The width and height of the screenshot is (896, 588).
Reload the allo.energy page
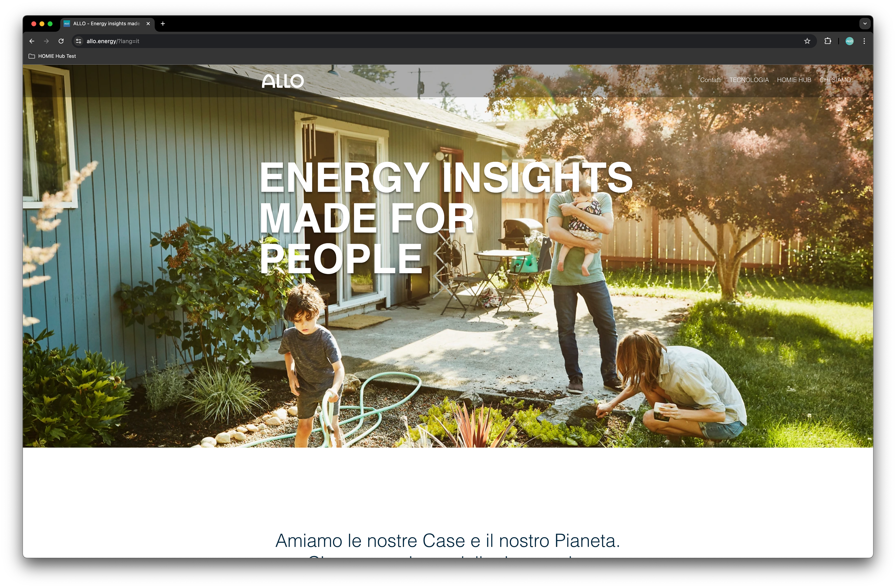click(x=61, y=41)
